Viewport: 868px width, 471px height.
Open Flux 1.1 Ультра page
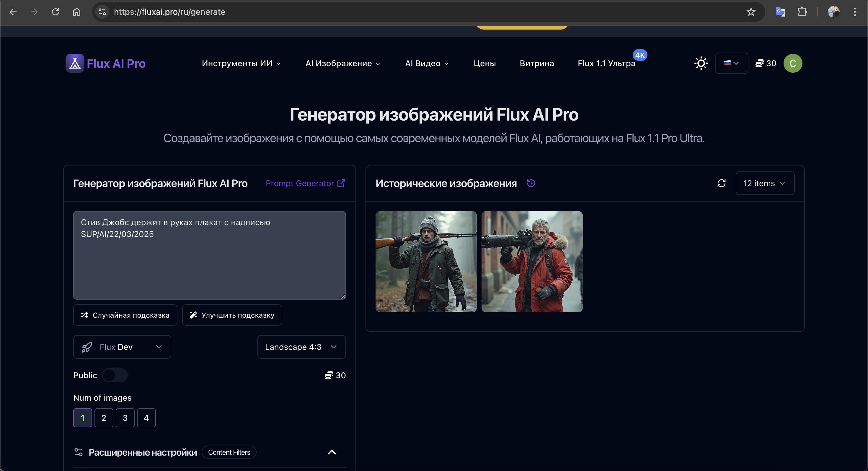(x=606, y=64)
